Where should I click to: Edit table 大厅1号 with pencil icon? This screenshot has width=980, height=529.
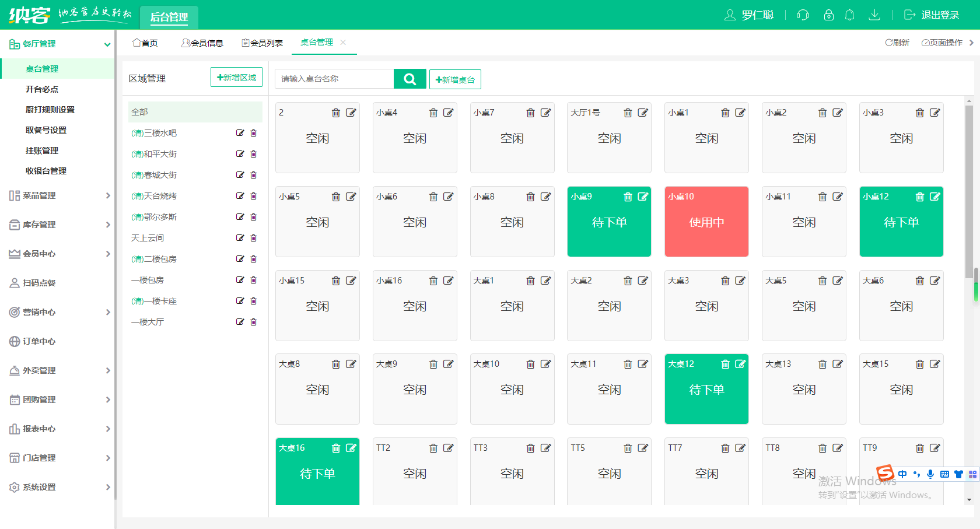point(643,113)
